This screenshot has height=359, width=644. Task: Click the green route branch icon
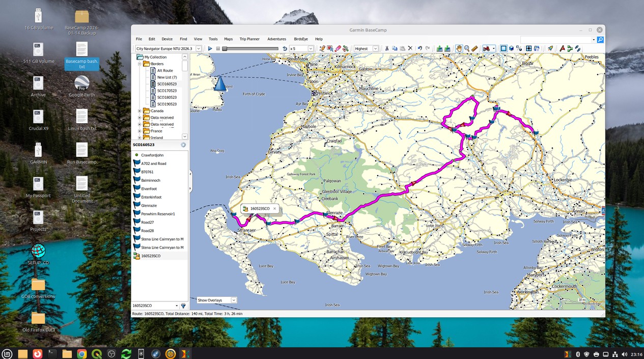(x=570, y=48)
